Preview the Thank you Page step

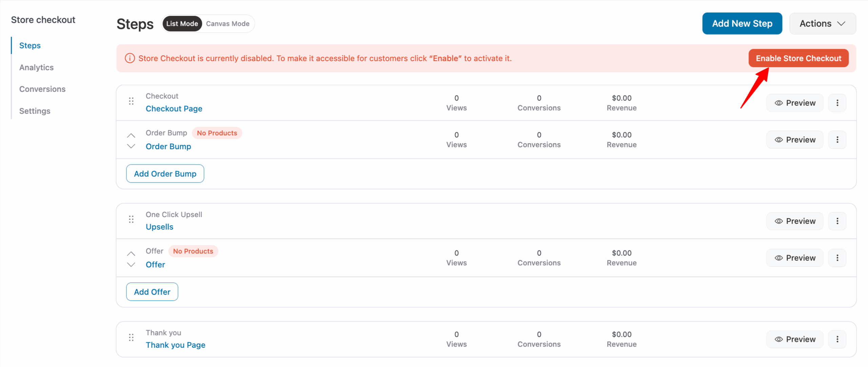tap(794, 339)
